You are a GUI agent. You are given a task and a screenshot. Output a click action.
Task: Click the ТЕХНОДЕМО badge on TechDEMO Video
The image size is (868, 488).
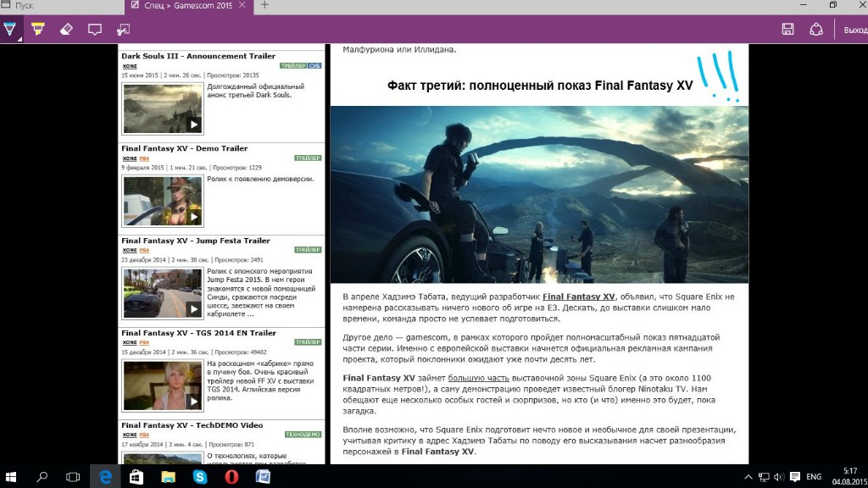(303, 435)
